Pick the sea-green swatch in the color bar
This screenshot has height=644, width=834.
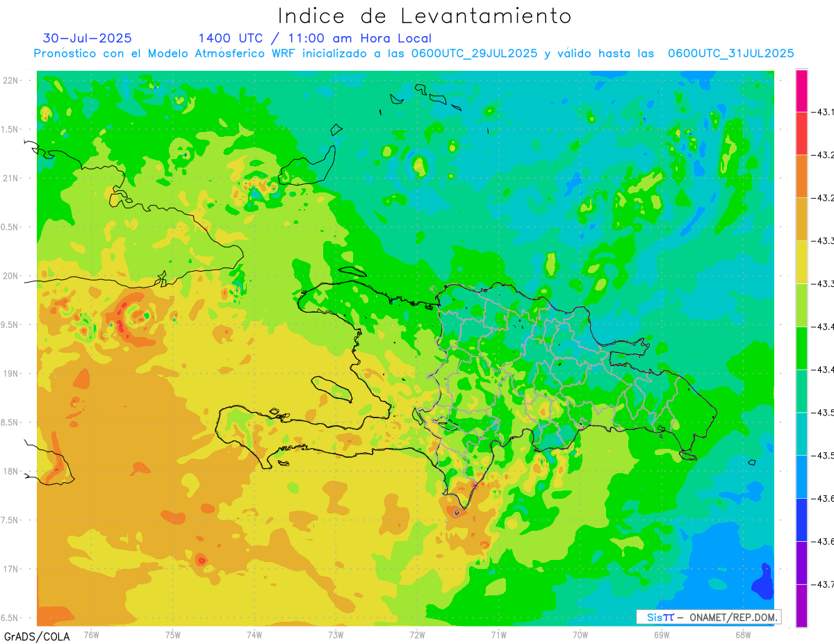tap(801, 391)
